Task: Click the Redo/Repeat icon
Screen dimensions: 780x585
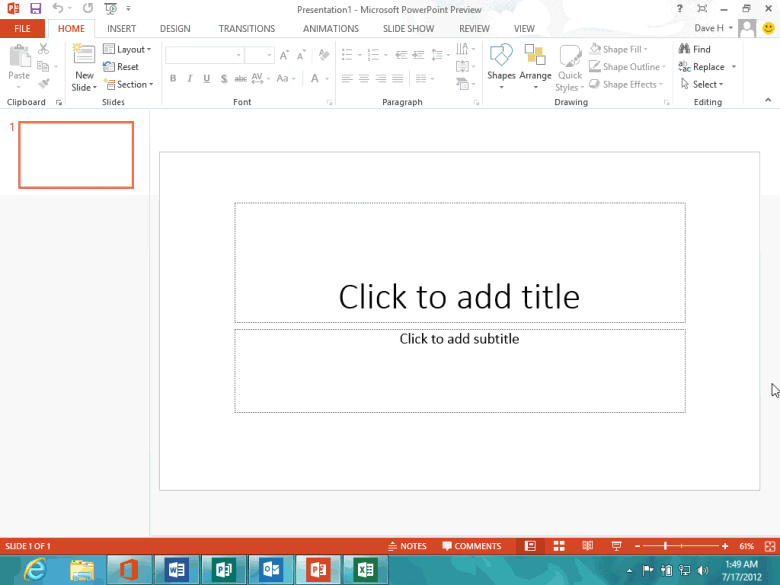Action: pos(88,8)
